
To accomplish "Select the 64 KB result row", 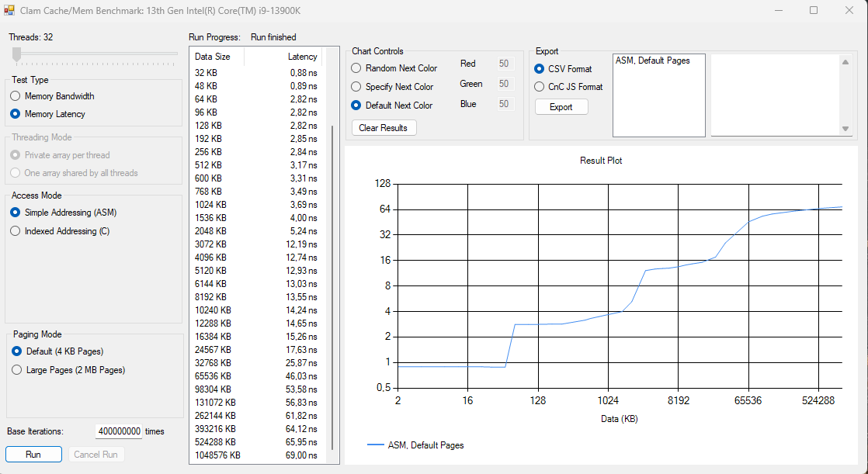I will (x=256, y=99).
